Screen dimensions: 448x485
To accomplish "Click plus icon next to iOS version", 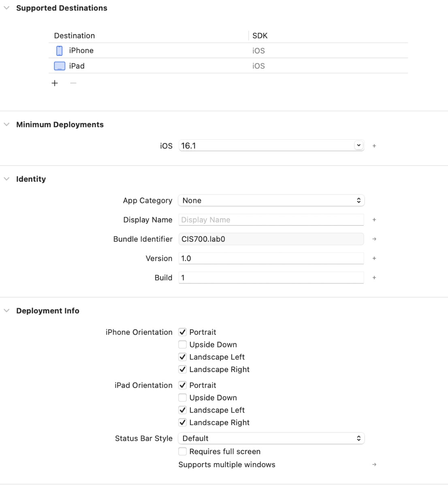I will [x=374, y=146].
